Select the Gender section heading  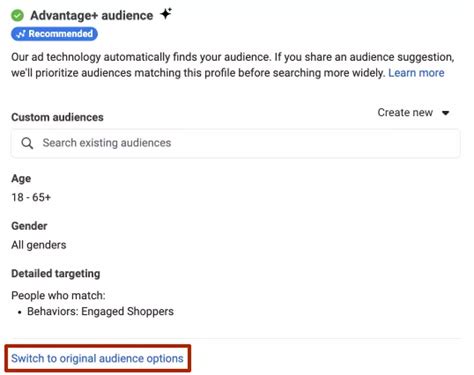pos(29,226)
